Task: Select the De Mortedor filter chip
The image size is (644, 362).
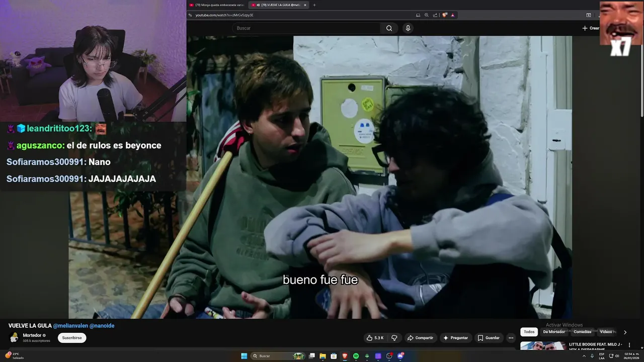Action: click(554, 332)
